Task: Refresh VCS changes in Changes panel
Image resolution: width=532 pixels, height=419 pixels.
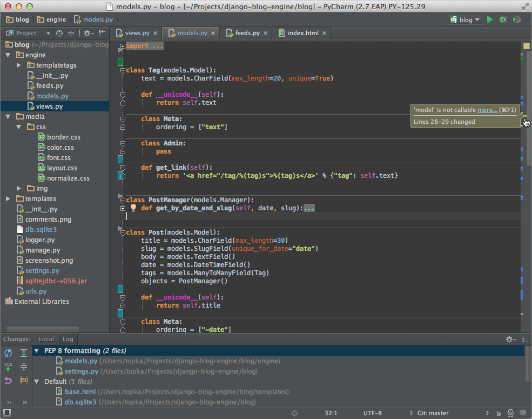Action: point(8,353)
